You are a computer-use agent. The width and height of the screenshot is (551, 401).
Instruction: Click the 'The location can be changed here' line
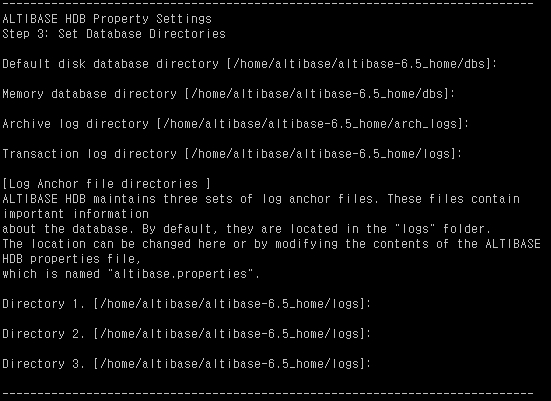pyautogui.click(x=271, y=244)
